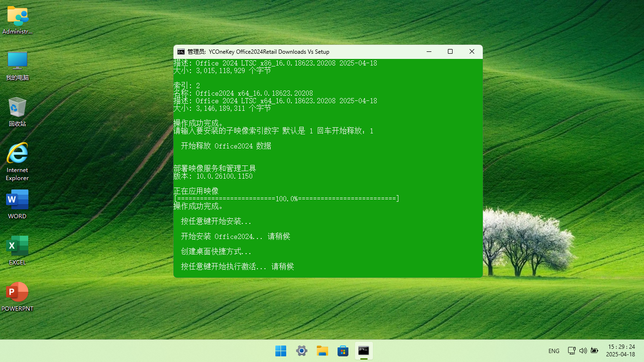Click text 开始安装 Office2024... 请稍候
This screenshot has width=644, height=362.
point(236,237)
